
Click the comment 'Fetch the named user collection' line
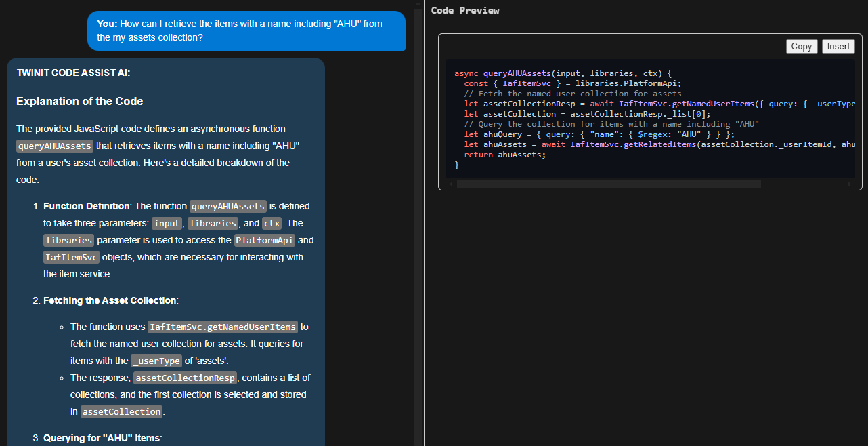(573, 94)
